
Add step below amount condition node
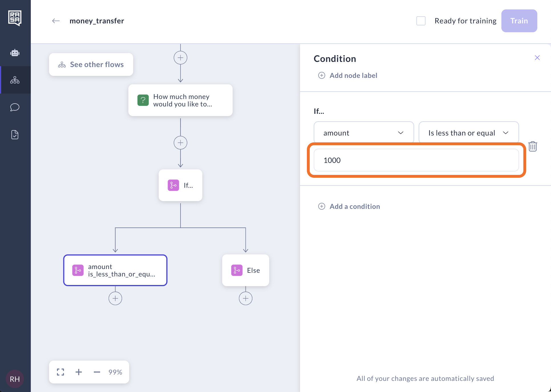coord(115,298)
